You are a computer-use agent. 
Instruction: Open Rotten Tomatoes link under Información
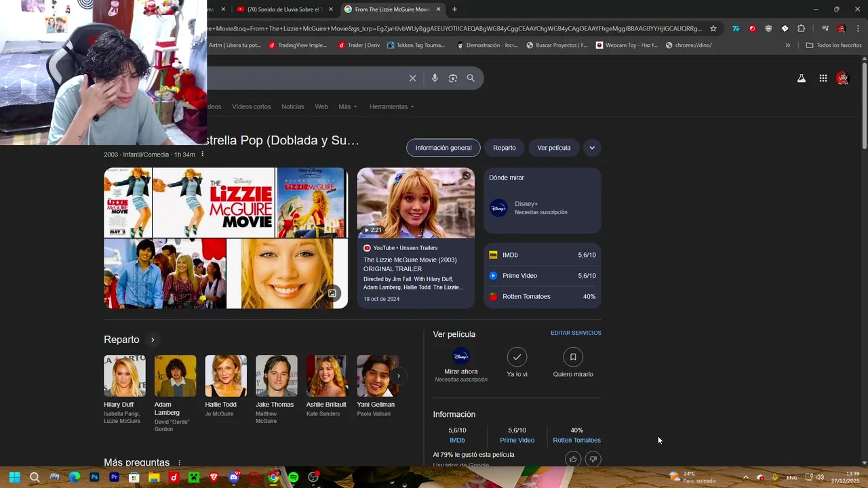(576, 440)
